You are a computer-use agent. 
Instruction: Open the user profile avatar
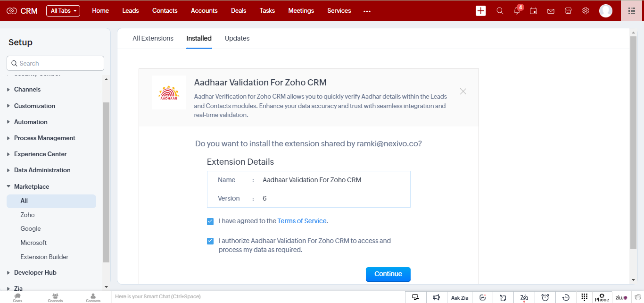click(606, 11)
